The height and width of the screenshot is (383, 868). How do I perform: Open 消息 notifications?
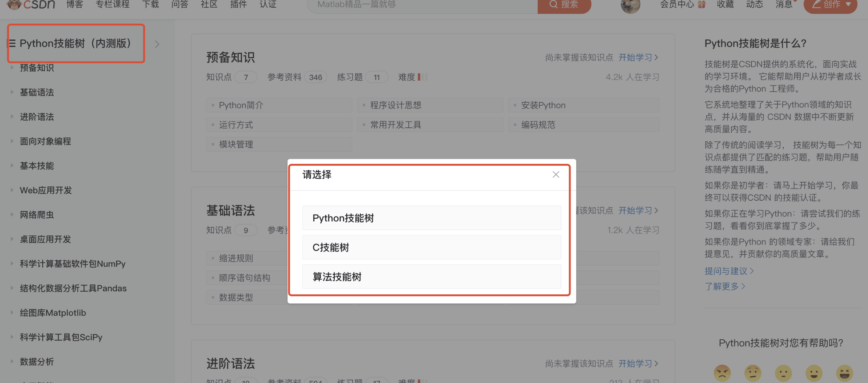(784, 4)
